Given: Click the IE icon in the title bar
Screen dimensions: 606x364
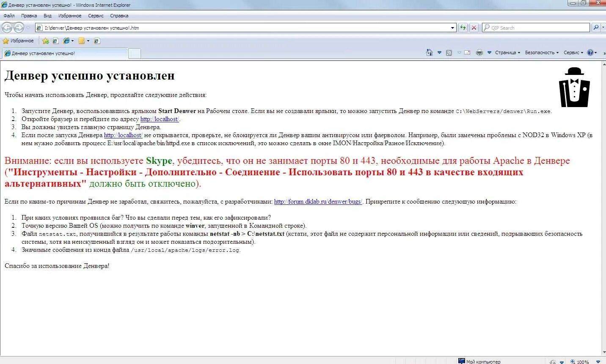Looking at the screenshot, I should pos(4,5).
